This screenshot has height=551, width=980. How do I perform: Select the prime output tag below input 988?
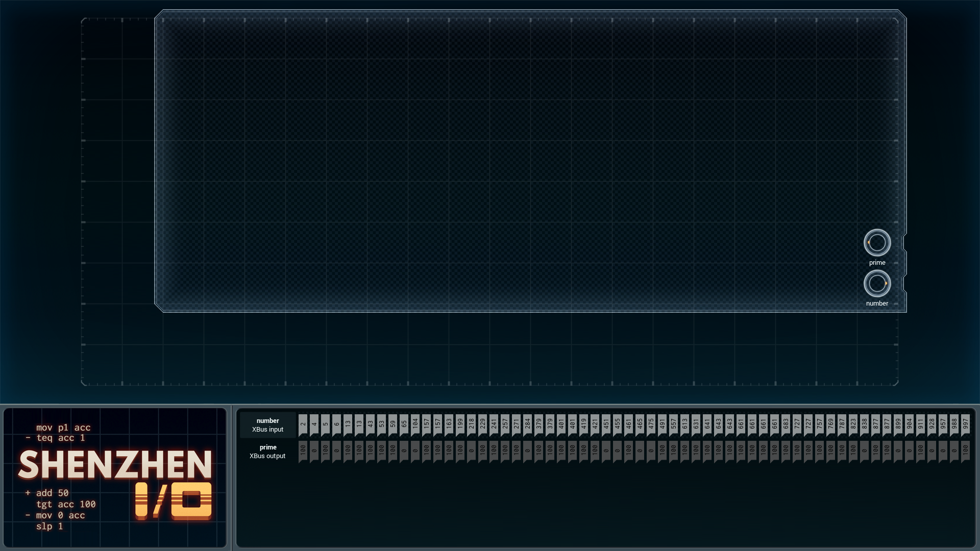tap(954, 452)
